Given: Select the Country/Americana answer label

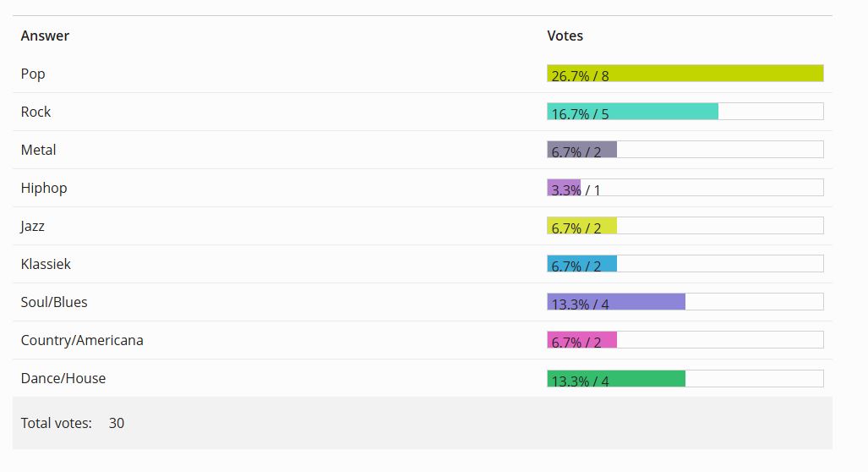Looking at the screenshot, I should tap(82, 340).
